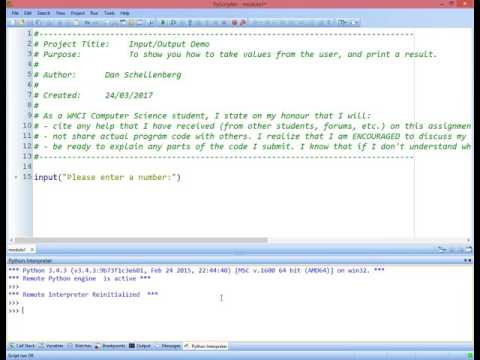The image size is (480, 360).
Task: Click the 'cite any help' comment on line 10
Action: tap(253, 126)
